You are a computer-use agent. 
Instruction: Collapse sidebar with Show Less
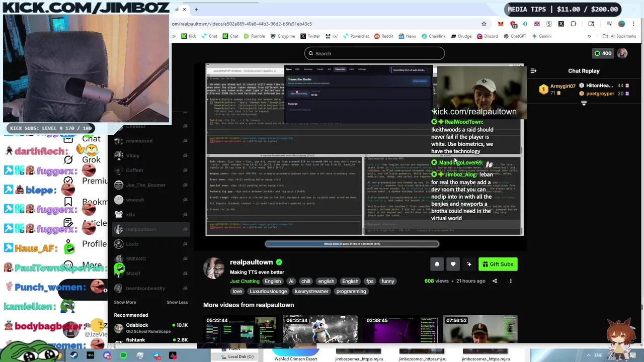(x=177, y=302)
